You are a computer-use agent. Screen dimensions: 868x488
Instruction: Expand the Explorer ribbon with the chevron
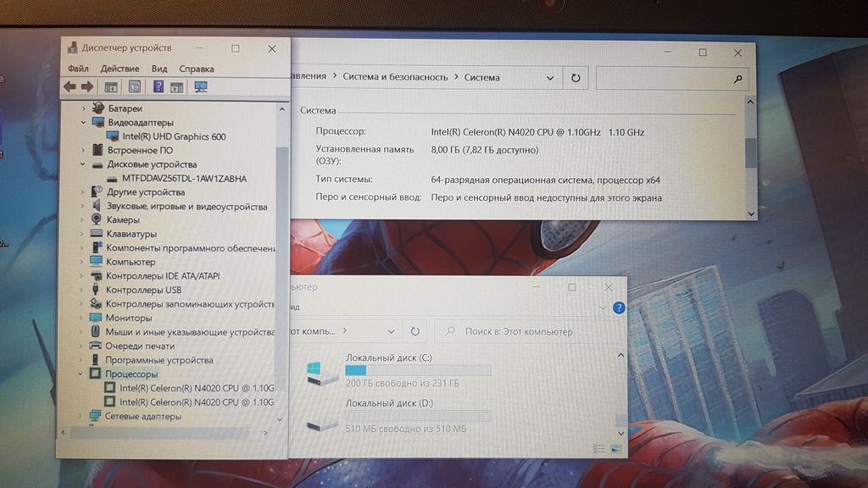[x=603, y=308]
